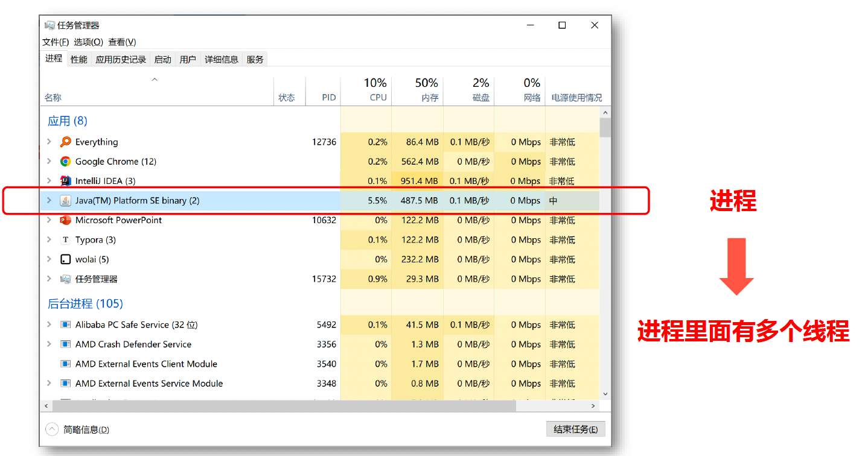
Task: Click the Google Chrome icon
Action: [66, 162]
